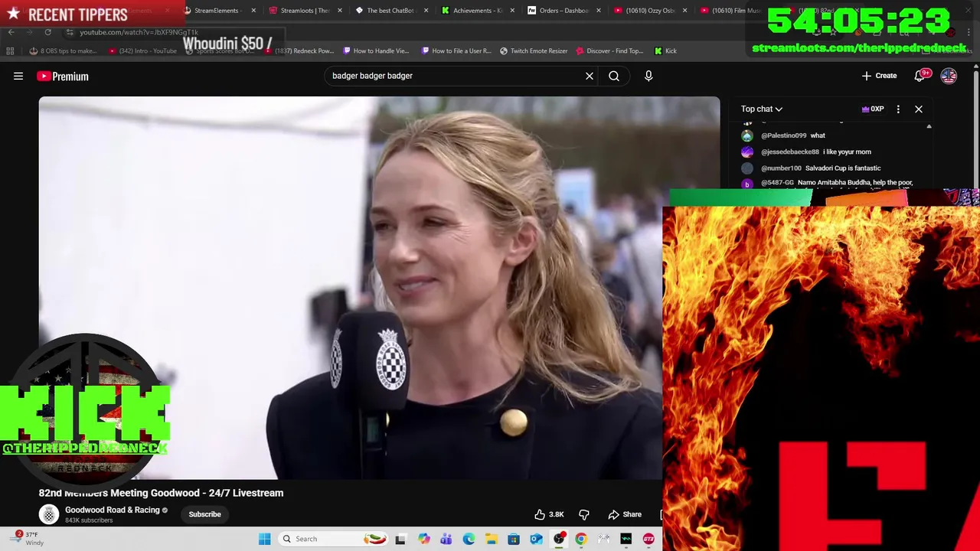Viewport: 980px width, 551px height.
Task: Open the 0XP crown badge in chat
Action: click(x=873, y=109)
